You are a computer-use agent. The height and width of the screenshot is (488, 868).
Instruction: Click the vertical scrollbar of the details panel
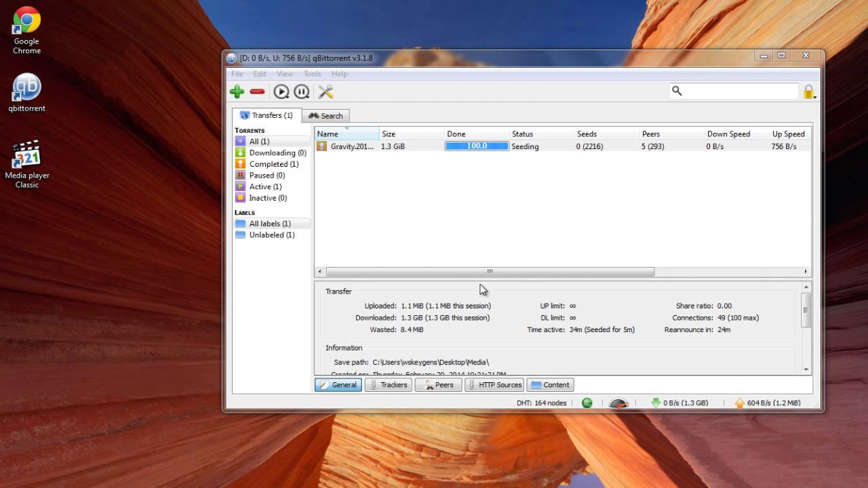(x=806, y=310)
